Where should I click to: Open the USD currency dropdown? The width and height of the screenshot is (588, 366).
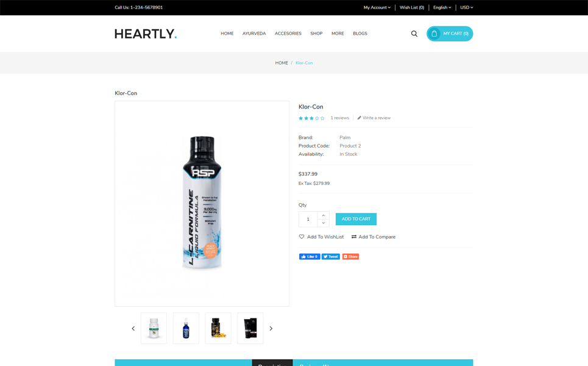tap(467, 7)
